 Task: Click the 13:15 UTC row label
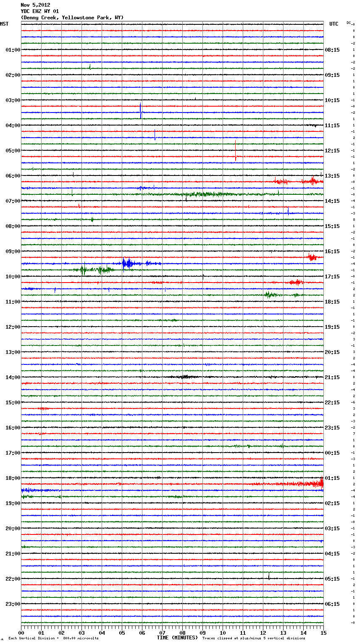click(332, 176)
